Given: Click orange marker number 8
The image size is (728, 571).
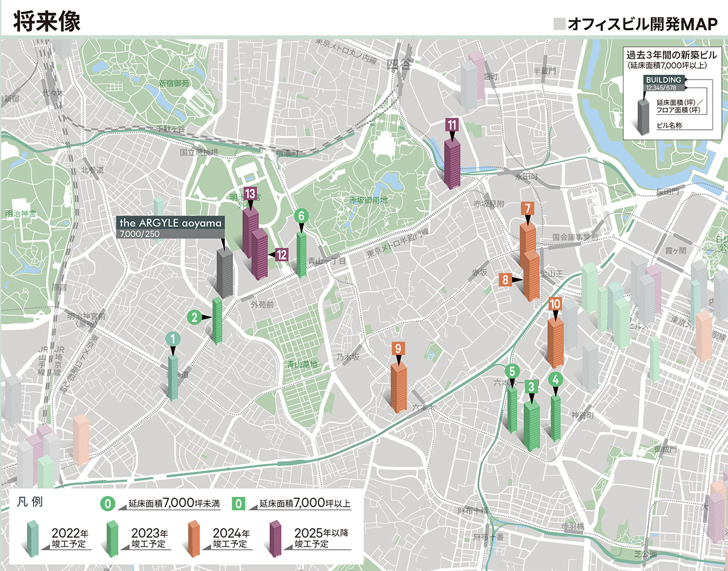Looking at the screenshot, I should coord(505,280).
